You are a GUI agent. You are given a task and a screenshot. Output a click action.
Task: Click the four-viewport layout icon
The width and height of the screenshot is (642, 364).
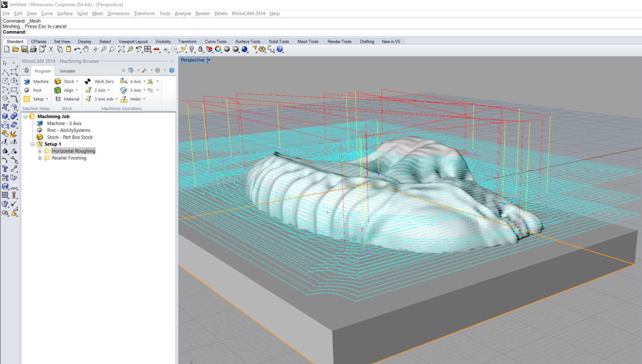coord(148,49)
